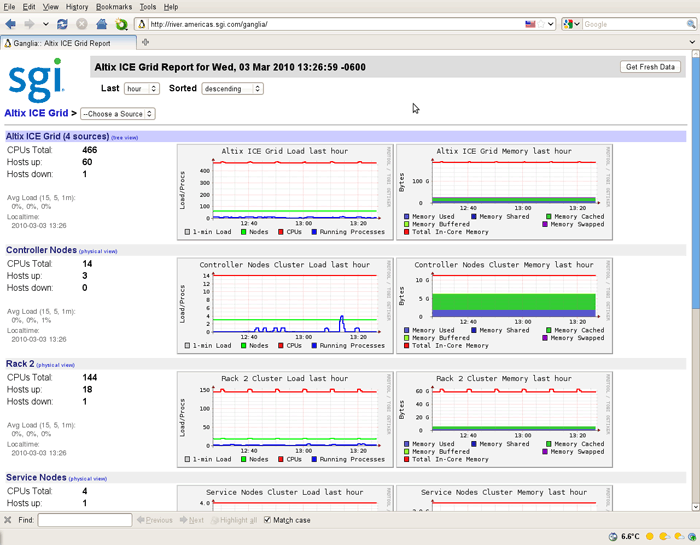Image resolution: width=700 pixels, height=545 pixels.
Task: Go to the Home page icon
Action: pos(101,24)
